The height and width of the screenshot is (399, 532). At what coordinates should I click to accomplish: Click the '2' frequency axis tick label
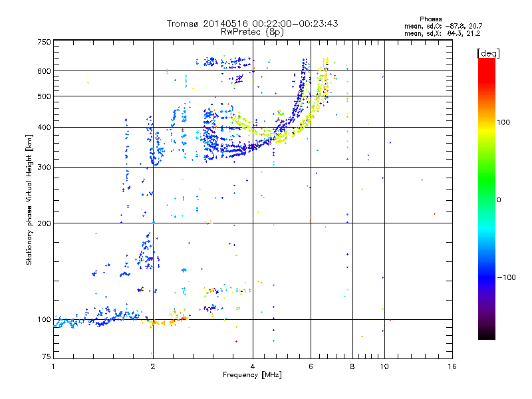point(153,366)
